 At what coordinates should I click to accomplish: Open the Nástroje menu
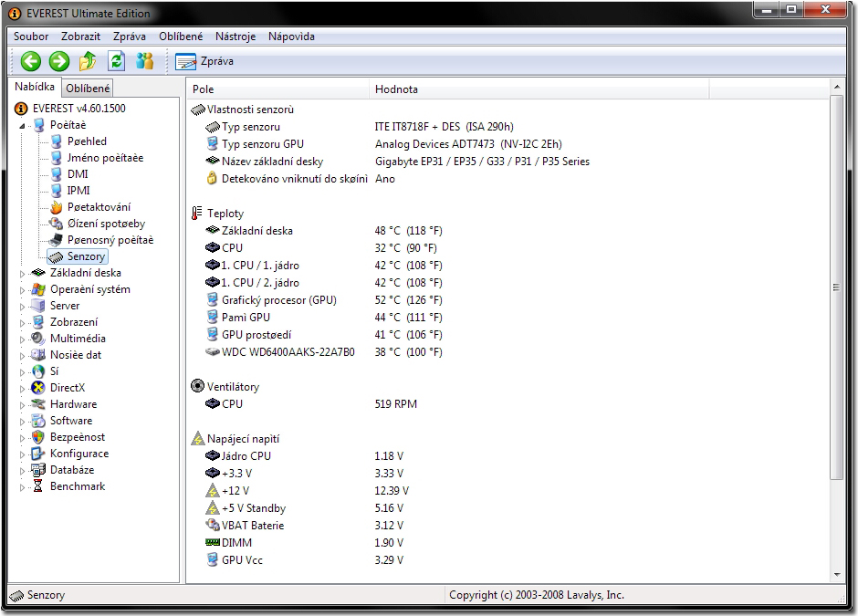click(x=235, y=37)
